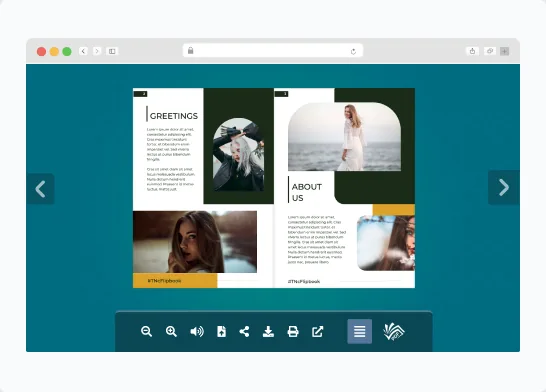
Task: Click the GREETINGS heading
Action: coord(174,116)
